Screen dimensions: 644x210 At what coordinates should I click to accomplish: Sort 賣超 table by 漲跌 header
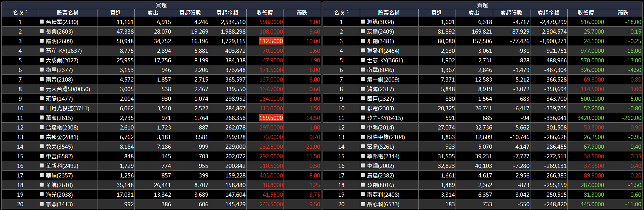[623, 13]
